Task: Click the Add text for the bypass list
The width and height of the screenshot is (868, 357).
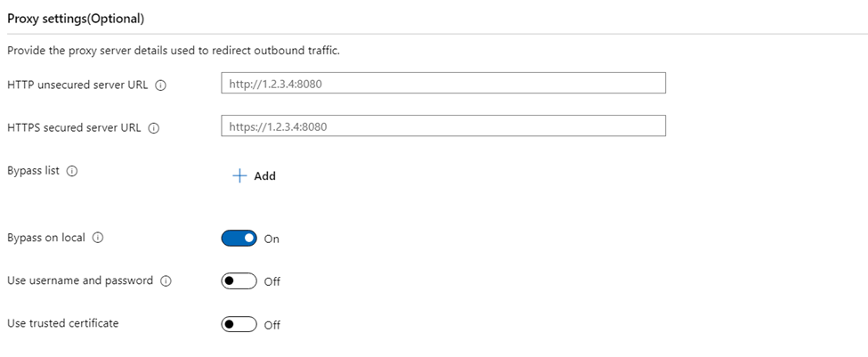Action: tap(264, 176)
